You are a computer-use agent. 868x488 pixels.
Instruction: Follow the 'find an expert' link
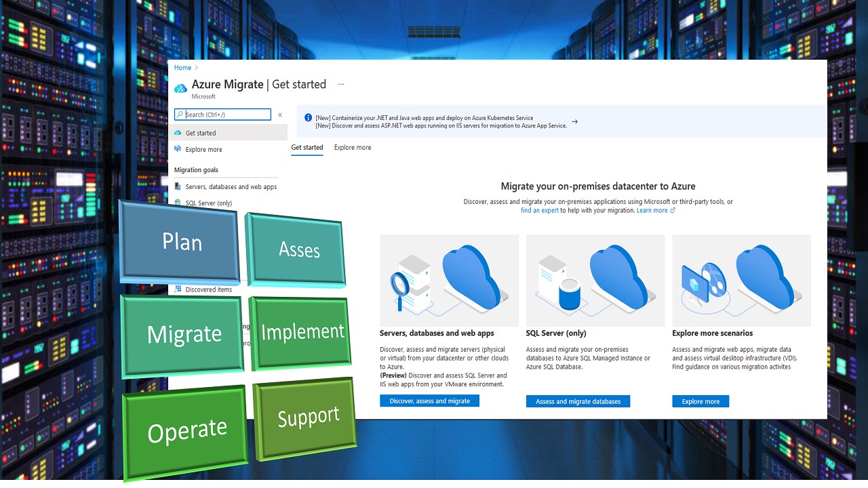540,211
